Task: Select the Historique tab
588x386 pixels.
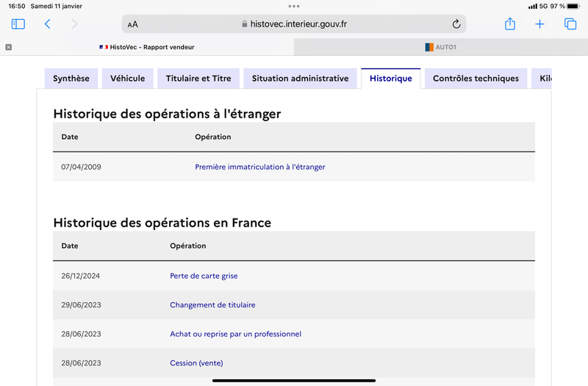Action: point(391,79)
